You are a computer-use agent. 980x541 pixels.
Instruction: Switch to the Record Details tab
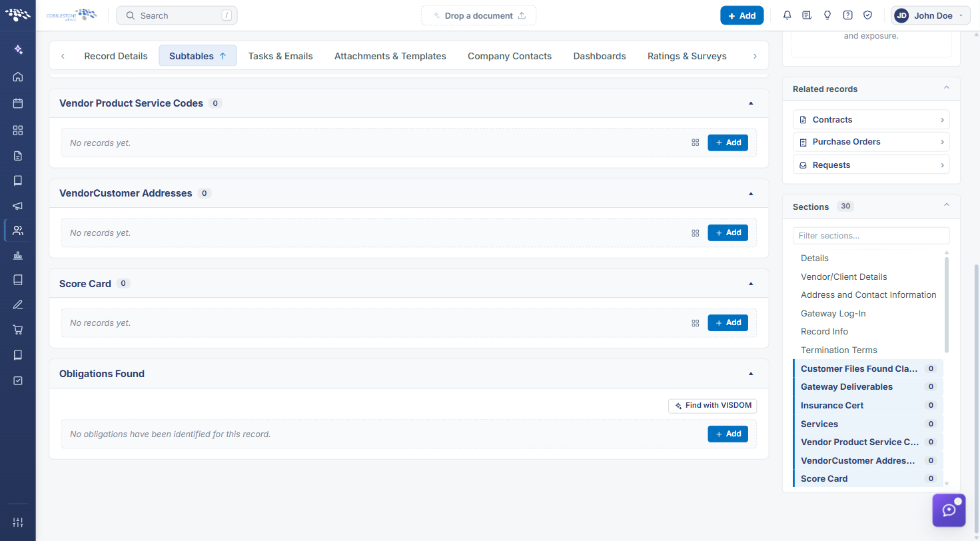(116, 56)
